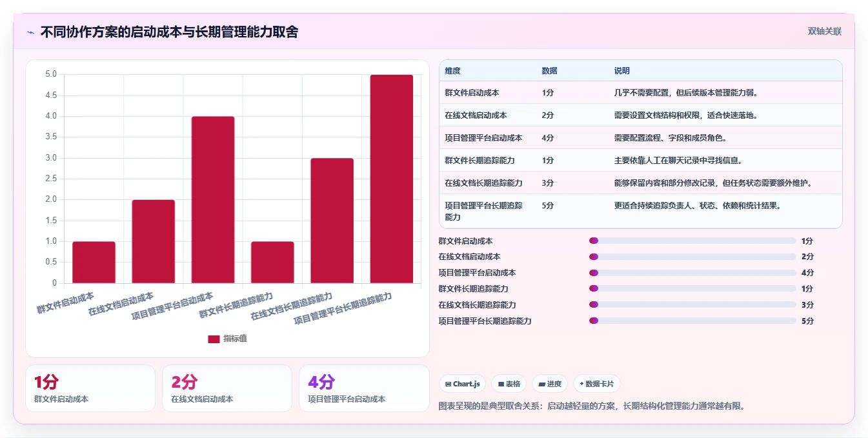
Task: Click description 更适合持续追踪负责人、状态、依赖和统计结果。
Action: (x=698, y=206)
